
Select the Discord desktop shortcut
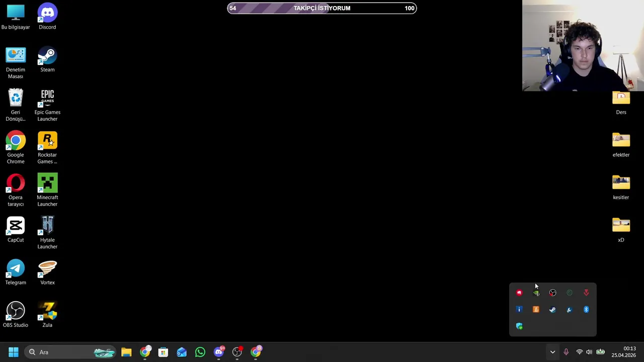pyautogui.click(x=47, y=17)
